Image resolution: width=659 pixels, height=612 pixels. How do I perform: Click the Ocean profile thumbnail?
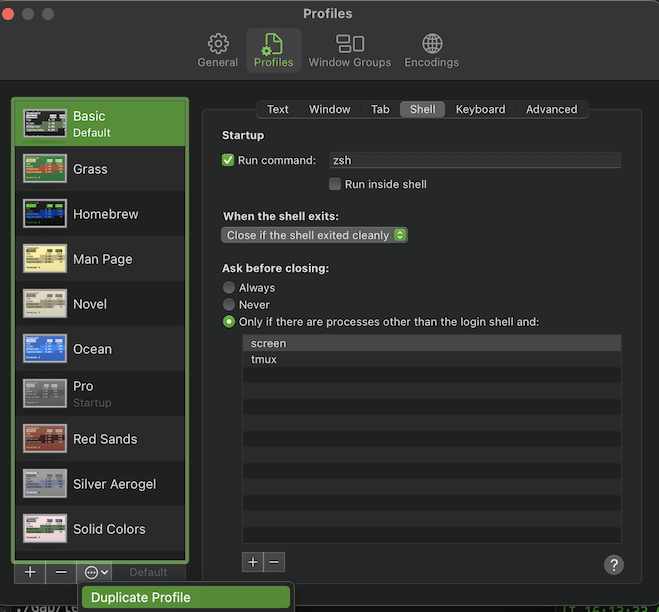(45, 348)
